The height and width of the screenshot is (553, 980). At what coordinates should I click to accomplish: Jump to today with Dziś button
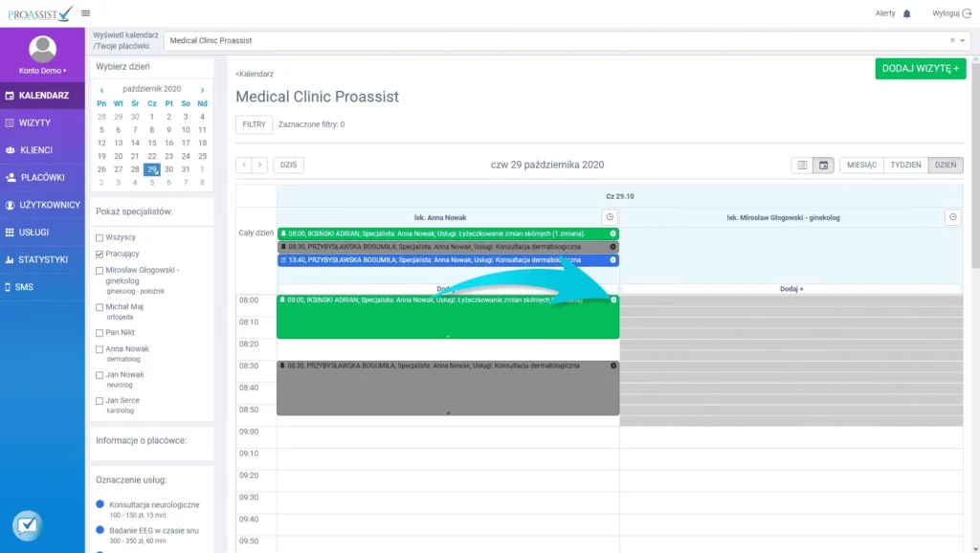[x=288, y=165]
